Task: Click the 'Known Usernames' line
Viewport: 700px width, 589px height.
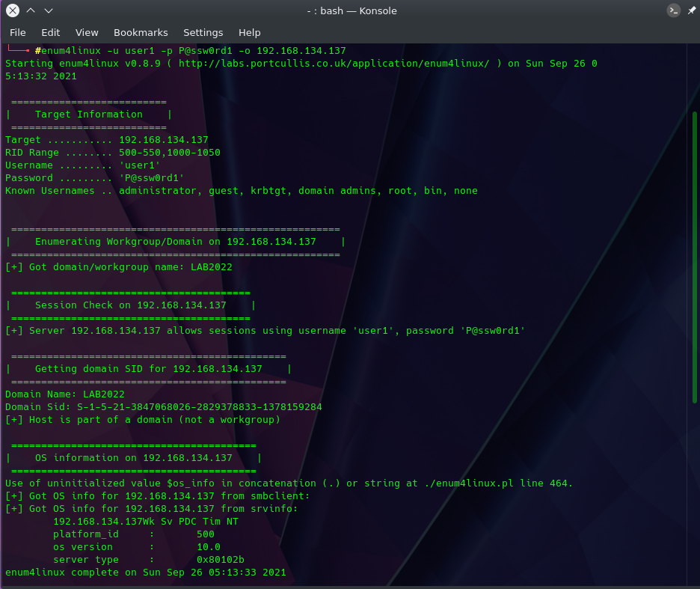Action: click(x=241, y=190)
